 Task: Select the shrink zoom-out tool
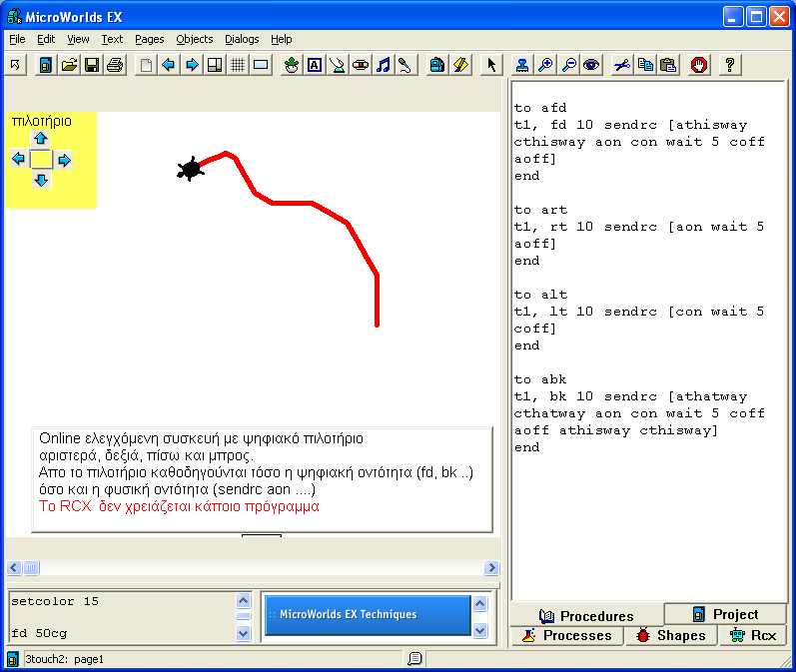pyautogui.click(x=568, y=65)
